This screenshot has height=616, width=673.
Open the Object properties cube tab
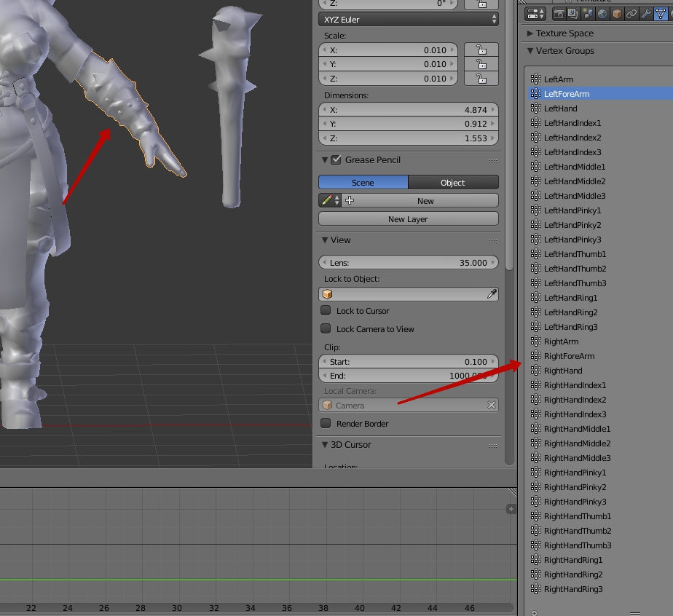pyautogui.click(x=617, y=14)
